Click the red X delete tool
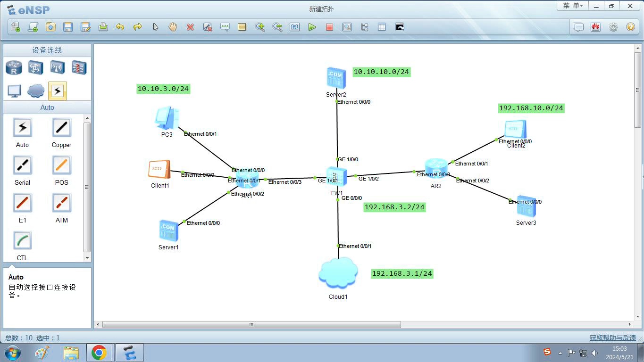 190,27
